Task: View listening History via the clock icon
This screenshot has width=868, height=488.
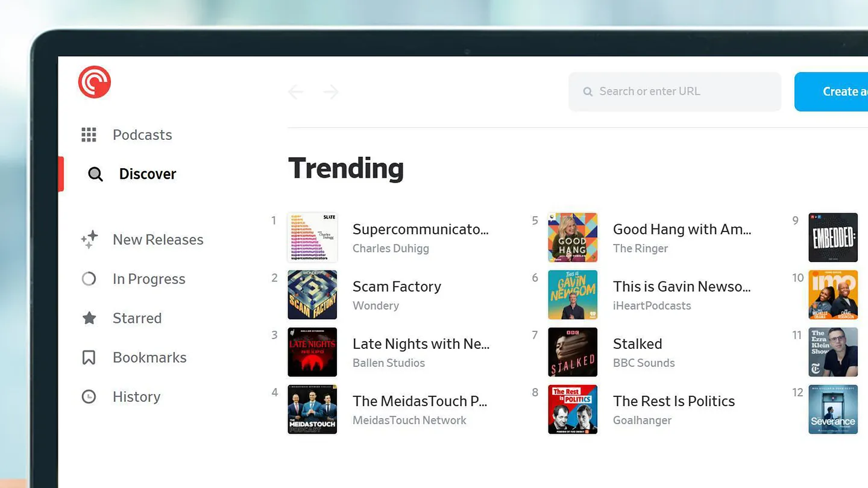Action: [89, 396]
